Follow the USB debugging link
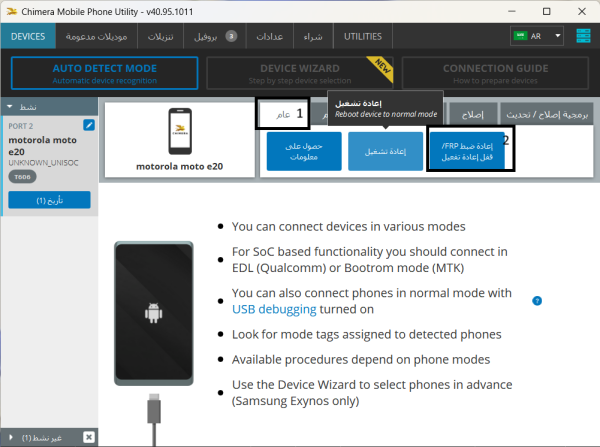Viewport: 600px width, 447px height. (x=274, y=309)
